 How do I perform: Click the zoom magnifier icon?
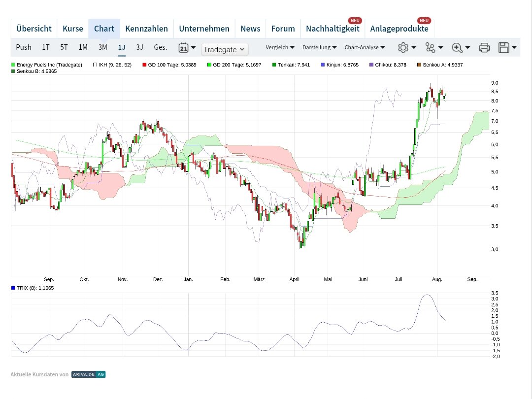coord(457,48)
